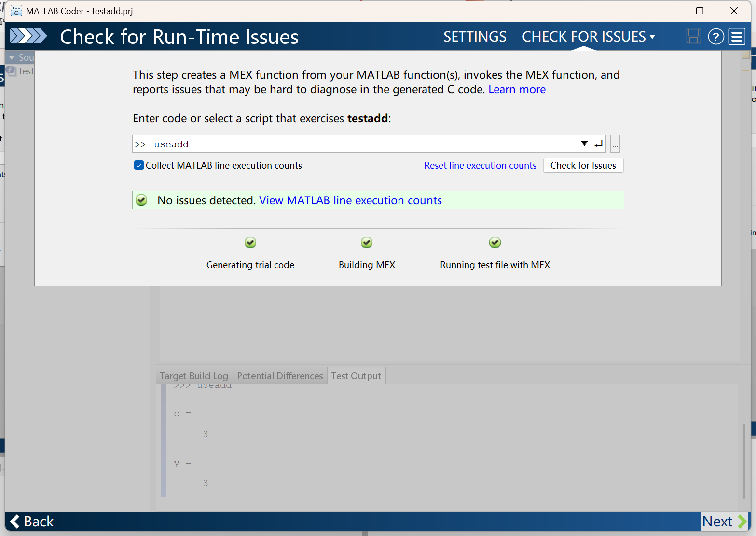Click 'Running test file with MEX' label
This screenshot has height=536, width=756.
[x=495, y=265]
